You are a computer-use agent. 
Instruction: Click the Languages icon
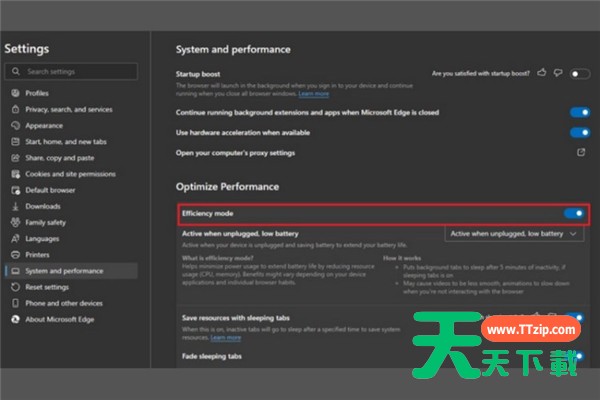pyautogui.click(x=15, y=238)
